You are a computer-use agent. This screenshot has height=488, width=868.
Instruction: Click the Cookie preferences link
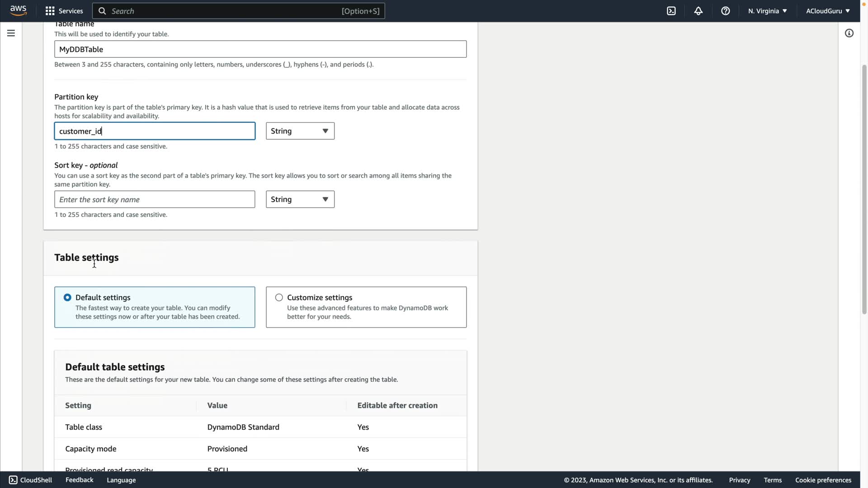click(823, 480)
